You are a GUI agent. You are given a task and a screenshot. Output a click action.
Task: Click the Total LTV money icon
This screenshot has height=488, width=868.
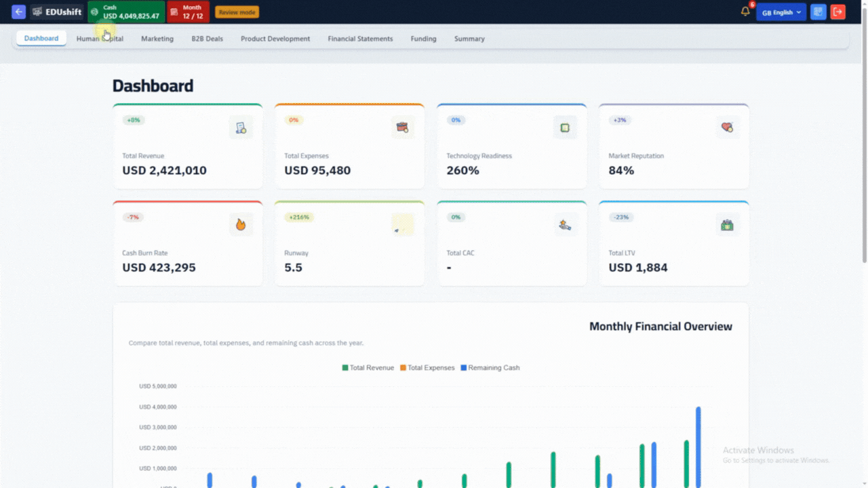[x=727, y=224]
